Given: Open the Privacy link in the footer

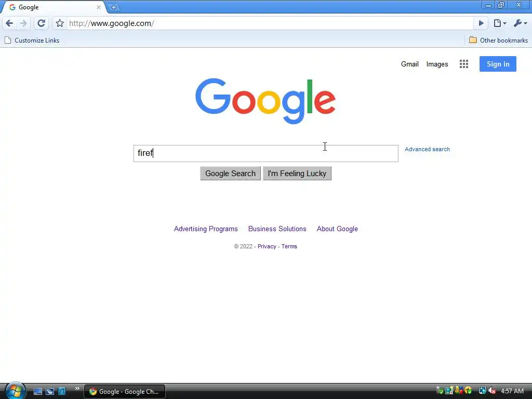Looking at the screenshot, I should [x=267, y=246].
